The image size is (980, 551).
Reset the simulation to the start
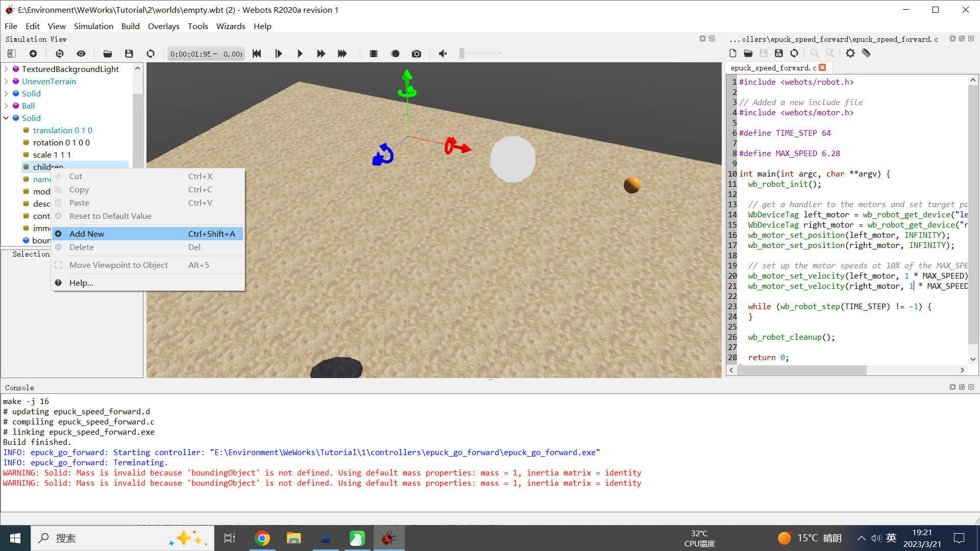coord(257,54)
